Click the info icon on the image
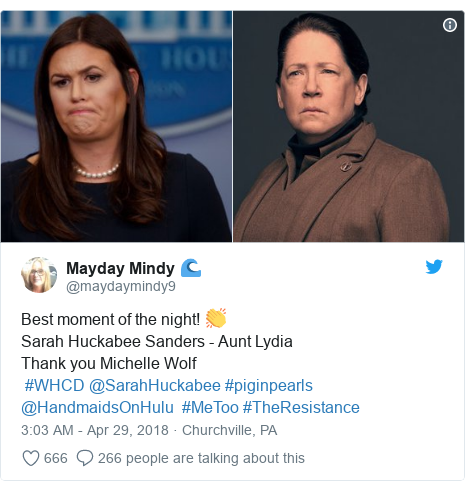 coord(450,25)
